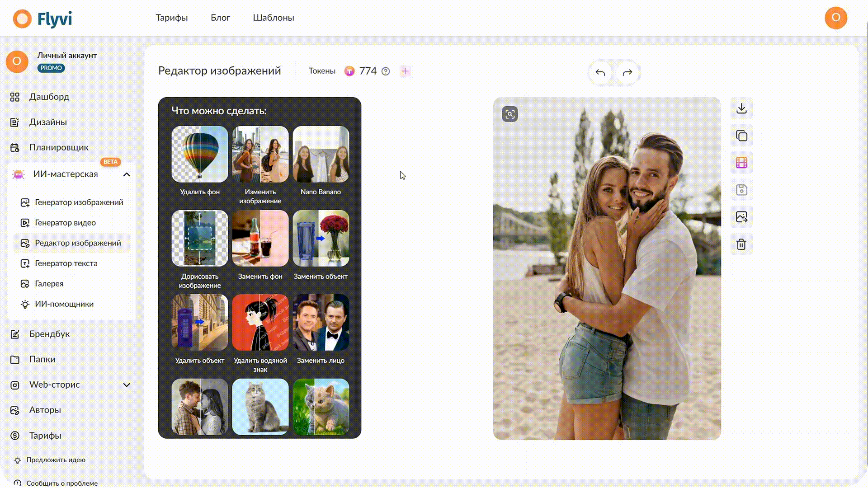Viewport: 868px width, 488px height.
Task: Open Генератор изображений
Action: pyautogui.click(x=72, y=202)
